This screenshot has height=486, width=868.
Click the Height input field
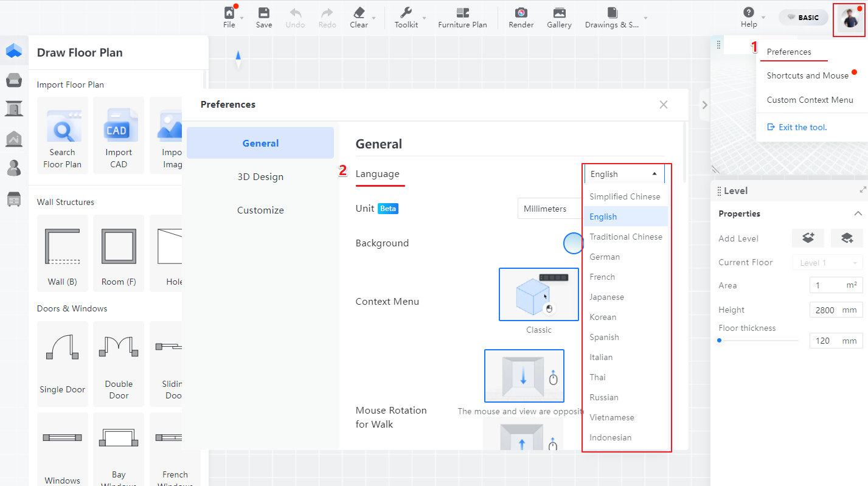(825, 310)
